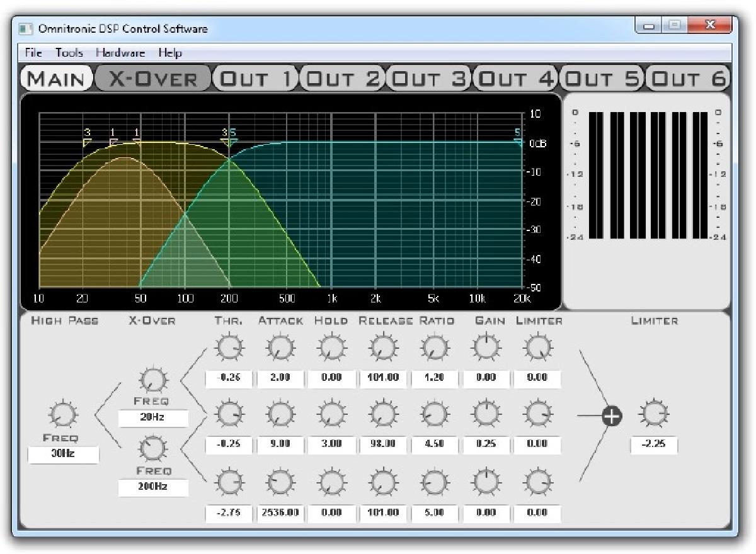Click the Release knob above the 98.00 value
Viewport: 756px width, 554px height.
click(383, 414)
